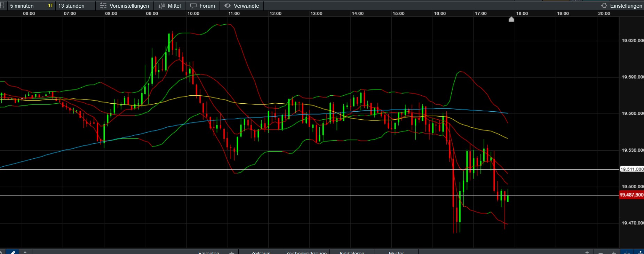This screenshot has height=254, width=644.
Task: Select the 1T timeframe button
Action: 50,6
